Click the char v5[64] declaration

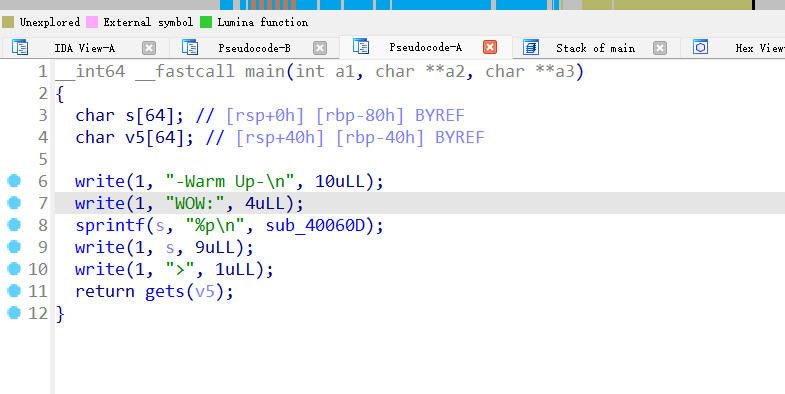135,137
